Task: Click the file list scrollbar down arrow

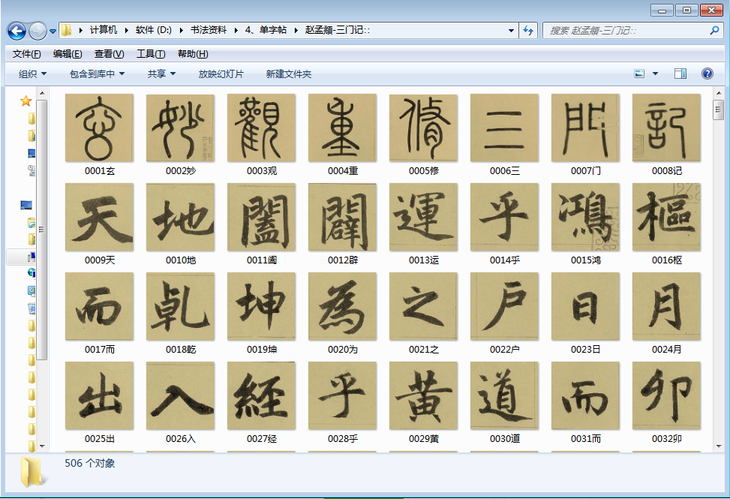Action: (718, 444)
